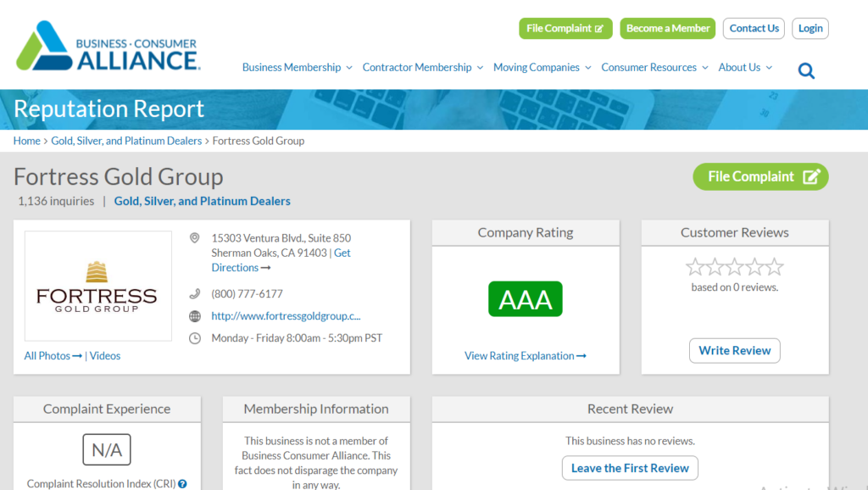Click the map pin address icon

194,238
